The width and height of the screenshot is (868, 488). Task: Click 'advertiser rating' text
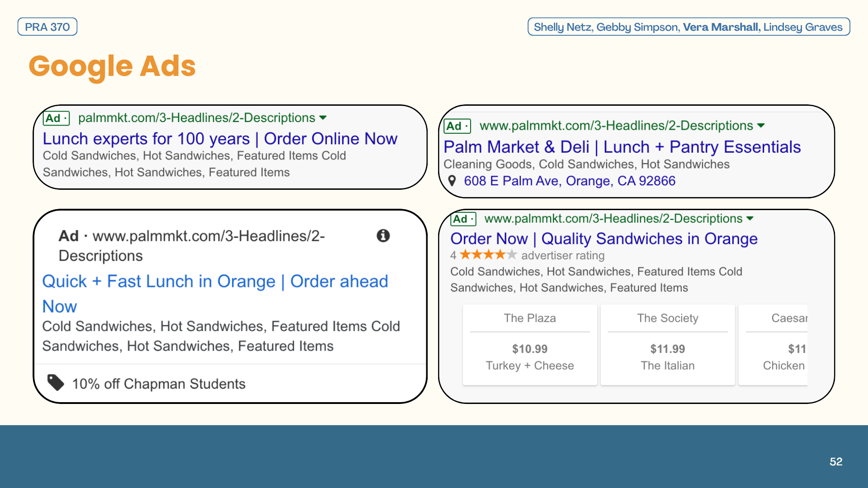click(x=563, y=255)
